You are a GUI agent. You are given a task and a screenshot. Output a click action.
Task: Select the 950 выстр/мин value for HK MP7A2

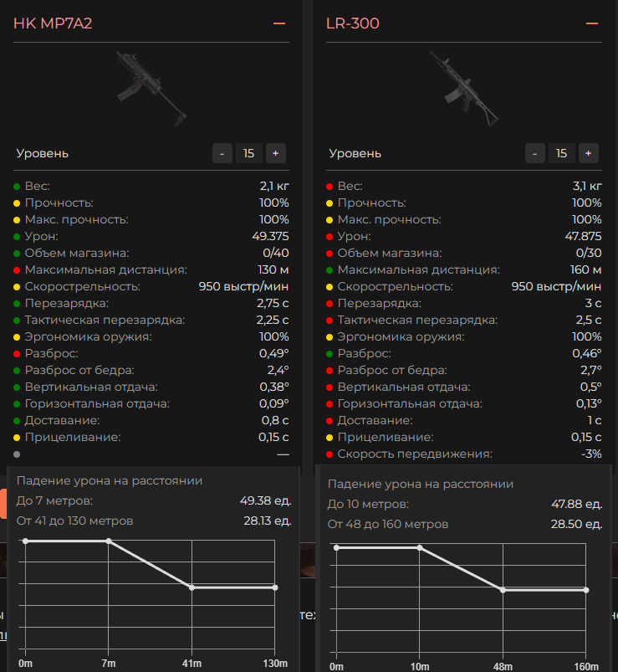(x=243, y=286)
